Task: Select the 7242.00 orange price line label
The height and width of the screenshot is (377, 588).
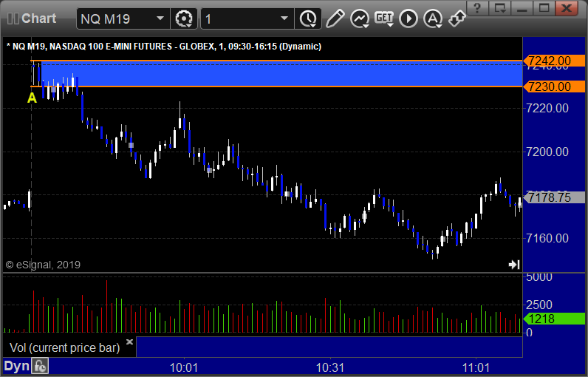Action: tap(554, 61)
